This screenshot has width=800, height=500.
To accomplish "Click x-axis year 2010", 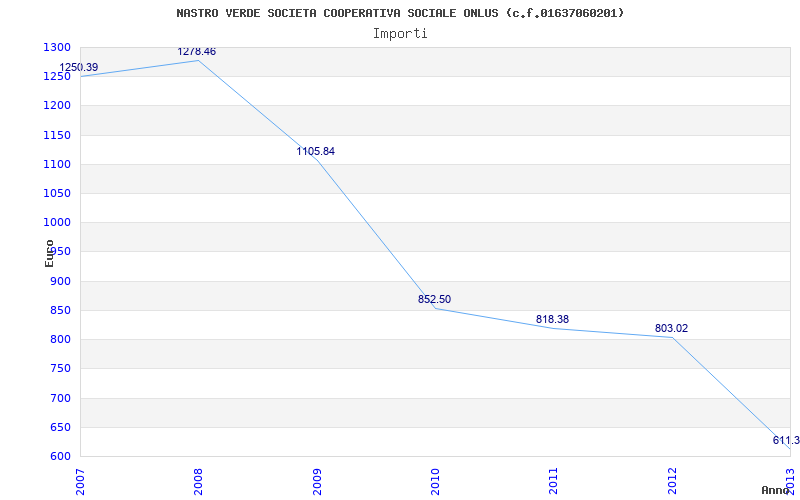I will [x=435, y=481].
